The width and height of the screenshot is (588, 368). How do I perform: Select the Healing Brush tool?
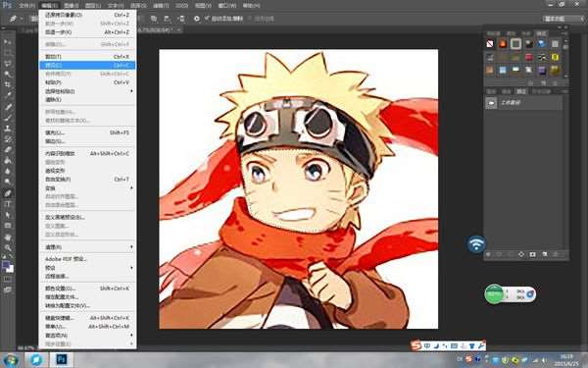pos(8,107)
